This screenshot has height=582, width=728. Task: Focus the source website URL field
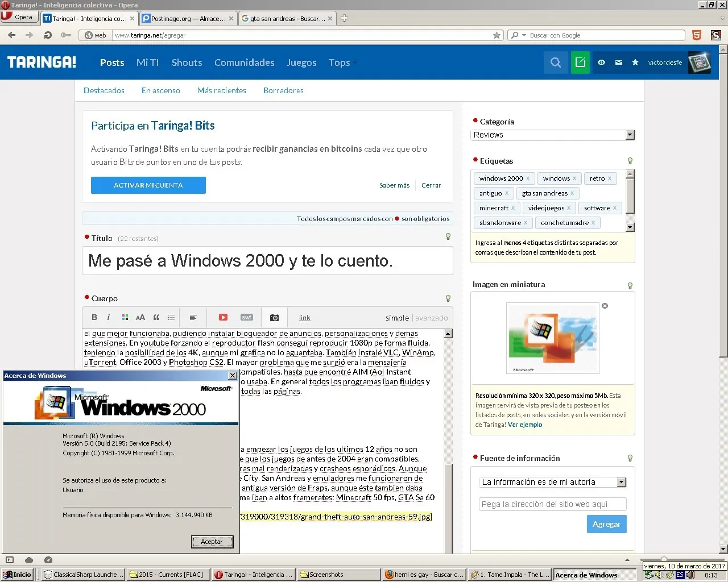553,504
